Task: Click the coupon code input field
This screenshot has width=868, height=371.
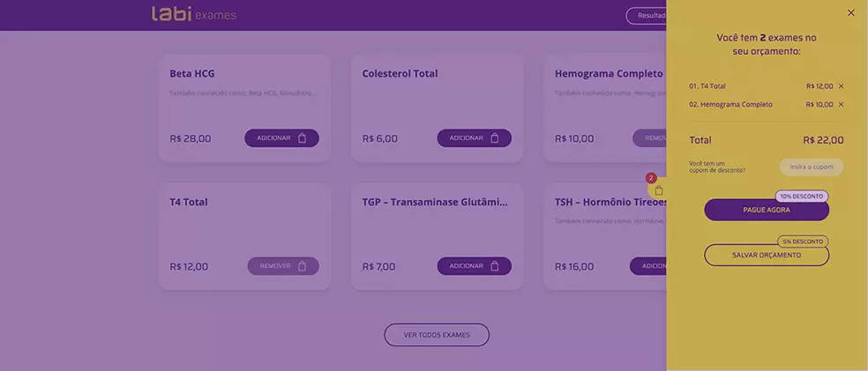Action: click(812, 167)
